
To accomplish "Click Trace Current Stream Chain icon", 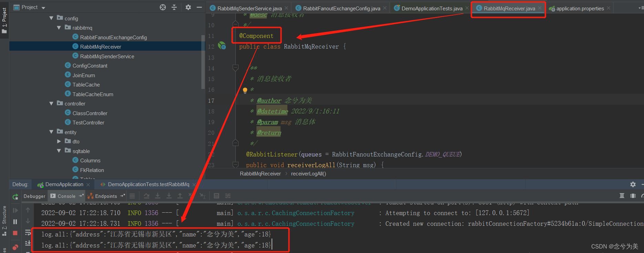I will [x=228, y=196].
